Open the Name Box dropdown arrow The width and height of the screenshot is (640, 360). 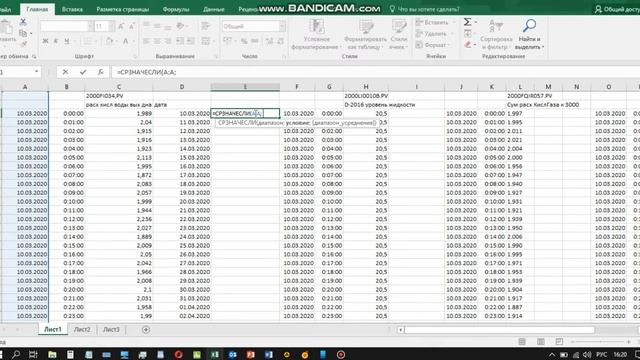tap(36, 72)
